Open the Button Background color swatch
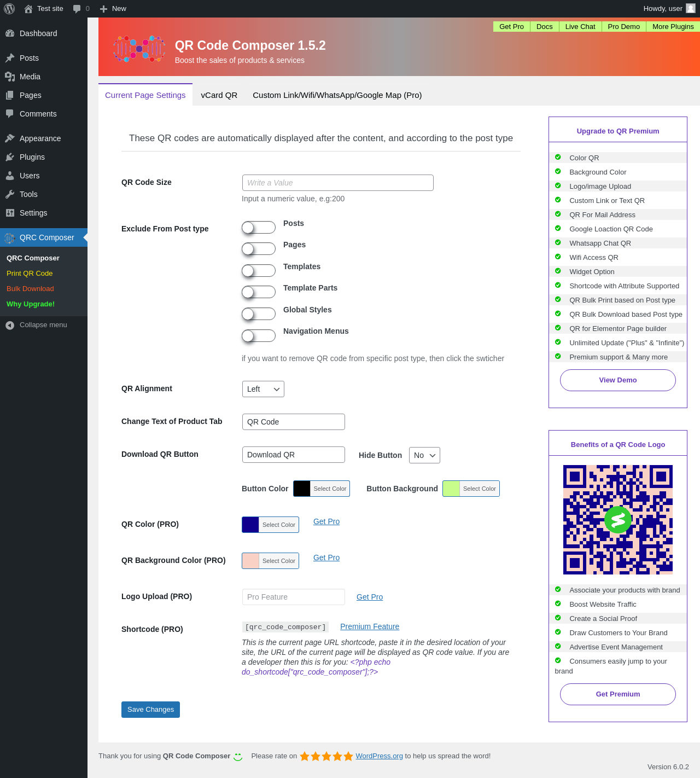This screenshot has height=778, width=700. pos(471,489)
